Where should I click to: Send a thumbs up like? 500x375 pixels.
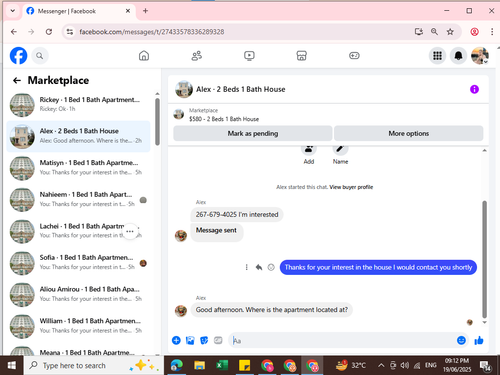479,340
